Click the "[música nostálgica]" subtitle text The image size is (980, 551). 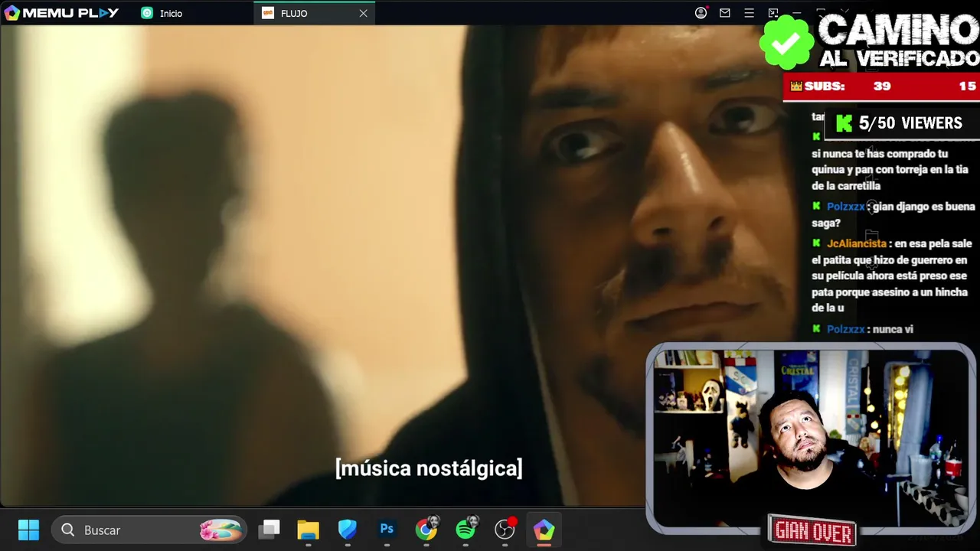429,468
